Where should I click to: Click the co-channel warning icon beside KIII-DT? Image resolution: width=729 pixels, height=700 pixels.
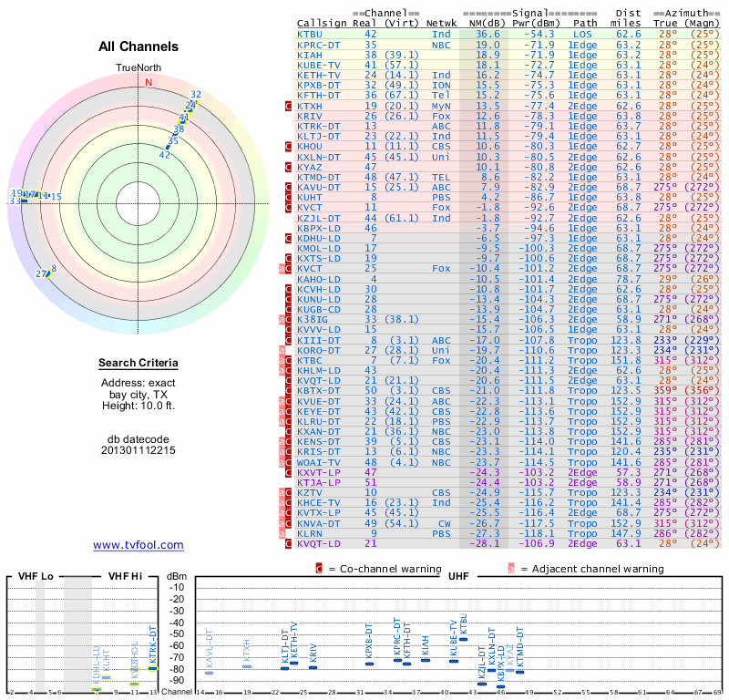tap(288, 340)
